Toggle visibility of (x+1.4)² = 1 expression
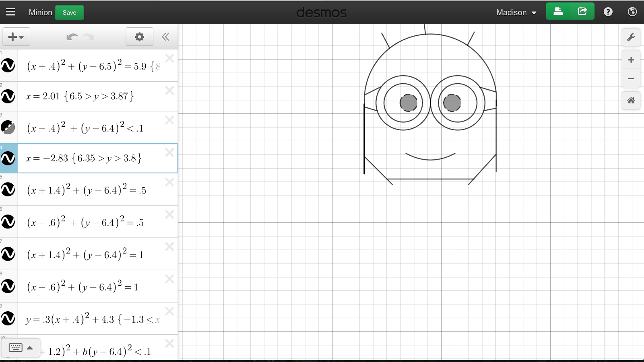This screenshot has width=644, height=362. coord(8,254)
